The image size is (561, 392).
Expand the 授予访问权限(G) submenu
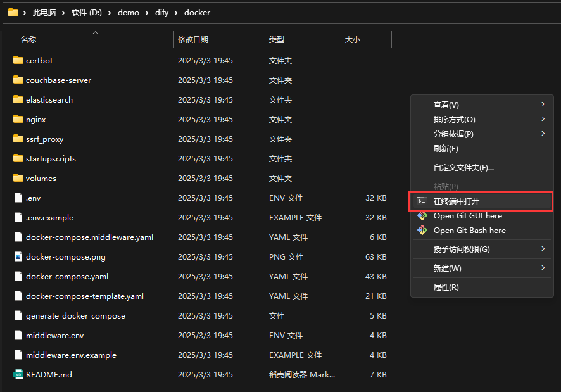point(461,250)
